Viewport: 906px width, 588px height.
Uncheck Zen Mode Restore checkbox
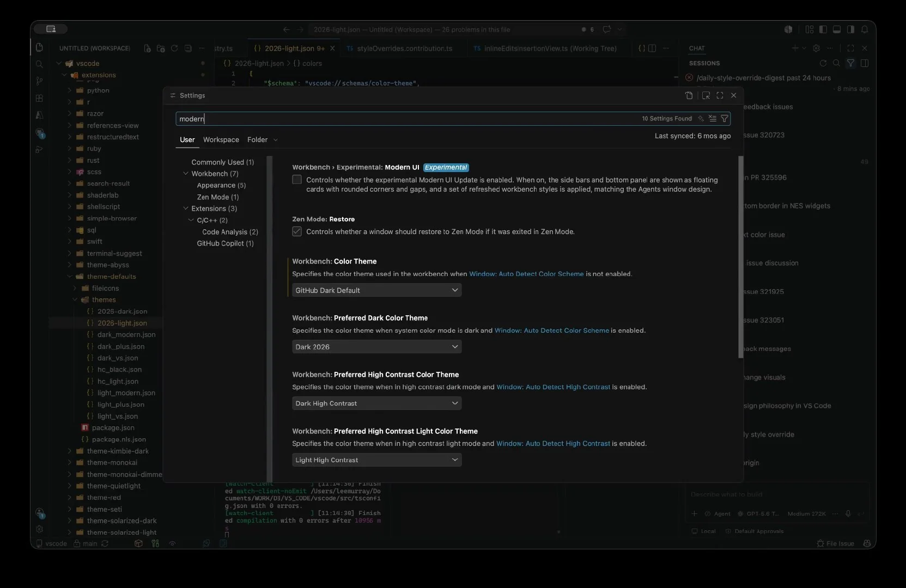pos(297,231)
